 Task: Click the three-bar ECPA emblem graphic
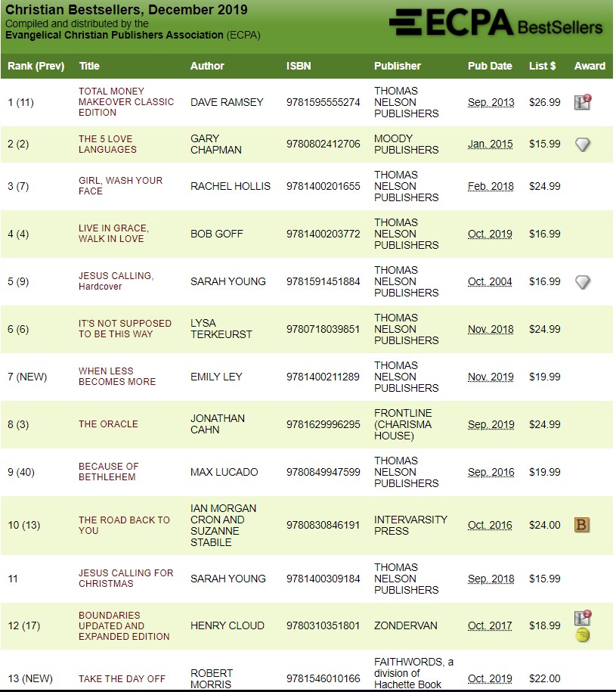407,23
